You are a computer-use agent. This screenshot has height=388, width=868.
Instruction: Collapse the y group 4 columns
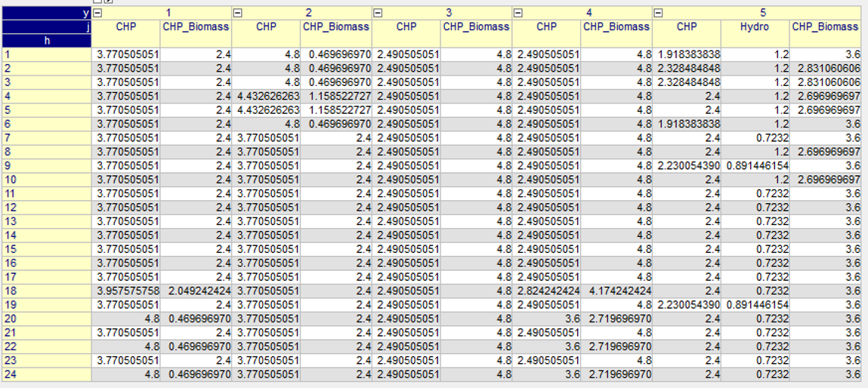517,14
